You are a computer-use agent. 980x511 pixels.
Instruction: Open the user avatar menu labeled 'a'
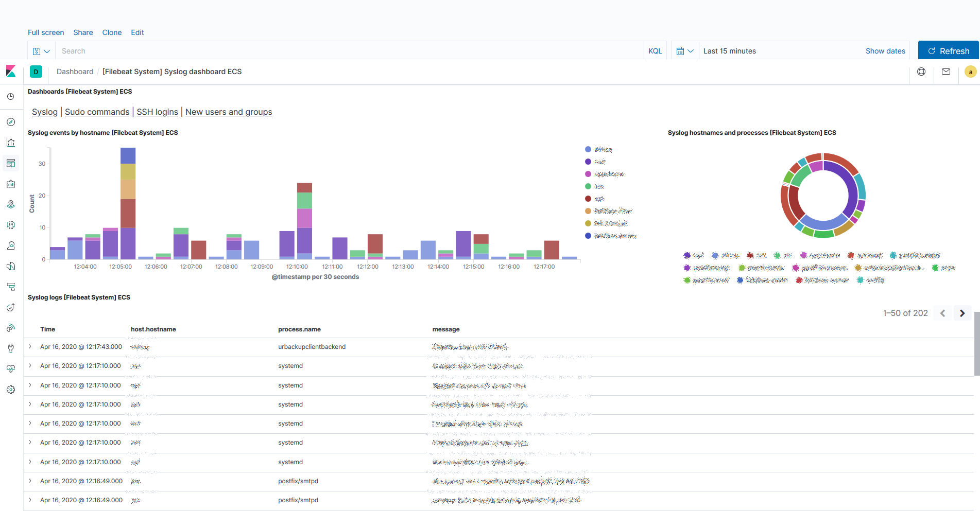[971, 72]
